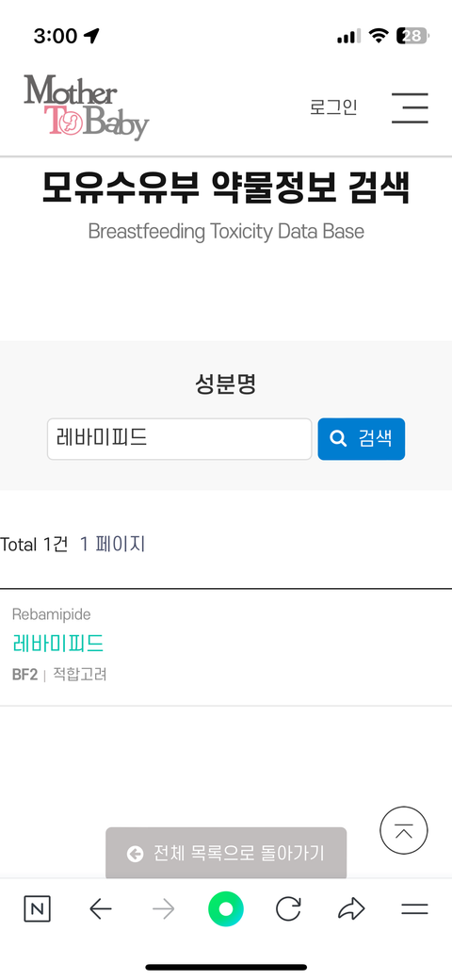Tap the scroll-to-top arrow circle

pos(404,830)
